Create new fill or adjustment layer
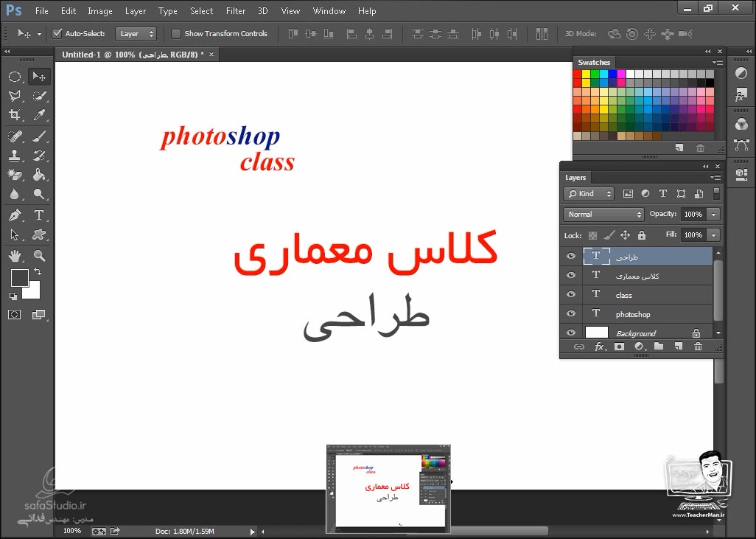The width and height of the screenshot is (756, 539). click(x=640, y=347)
